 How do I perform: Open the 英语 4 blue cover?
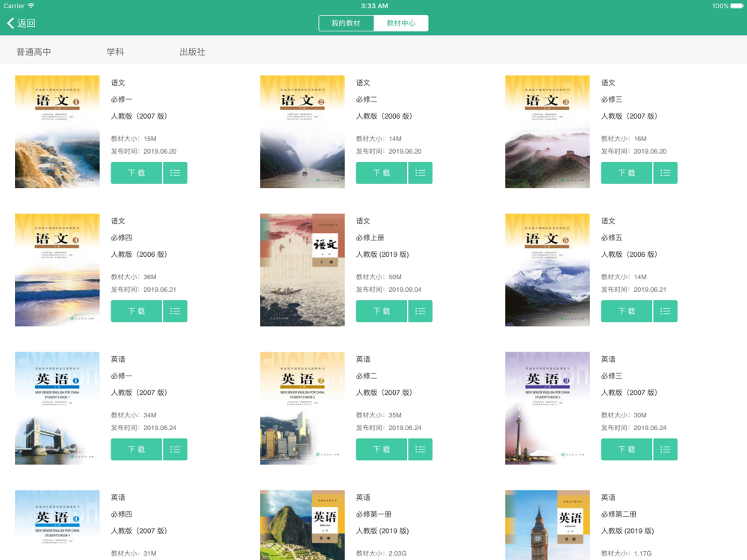click(58, 525)
